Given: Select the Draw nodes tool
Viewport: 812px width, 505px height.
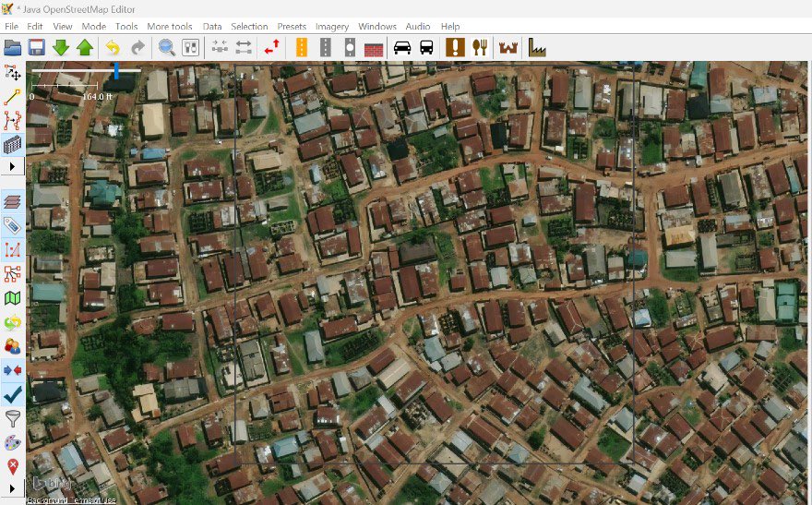Looking at the screenshot, I should (x=12, y=97).
